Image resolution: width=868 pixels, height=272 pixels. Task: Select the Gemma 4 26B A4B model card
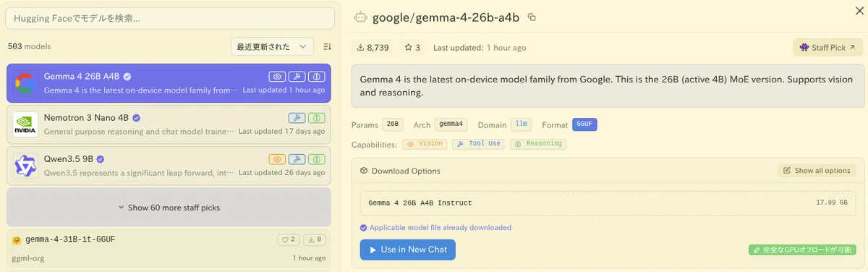tap(169, 83)
